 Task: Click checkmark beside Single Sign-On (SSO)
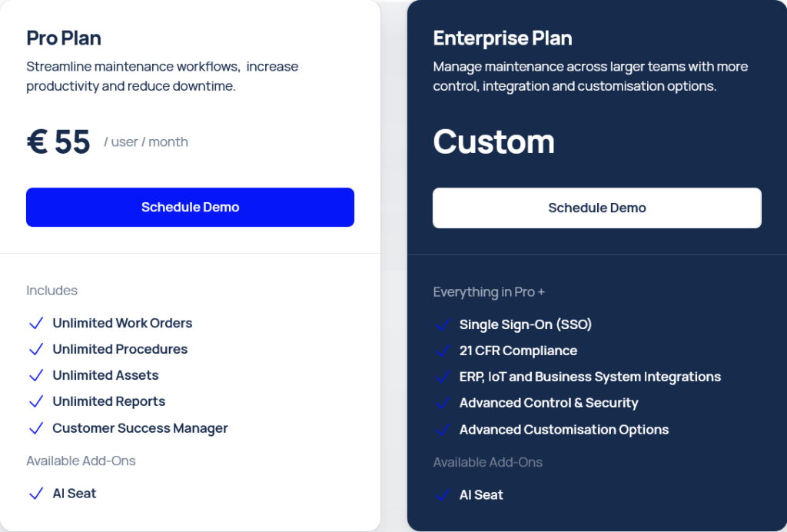click(x=443, y=324)
